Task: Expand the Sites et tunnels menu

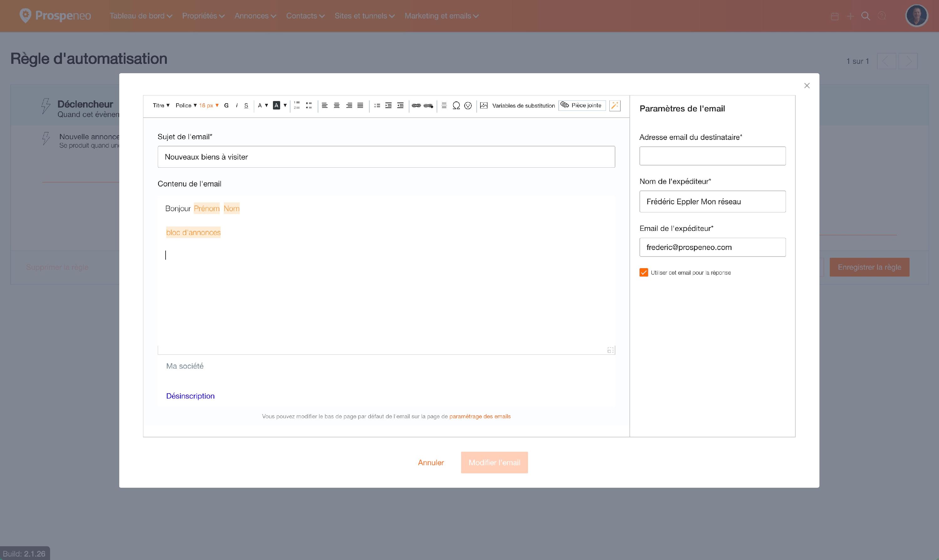Action: pyautogui.click(x=365, y=16)
